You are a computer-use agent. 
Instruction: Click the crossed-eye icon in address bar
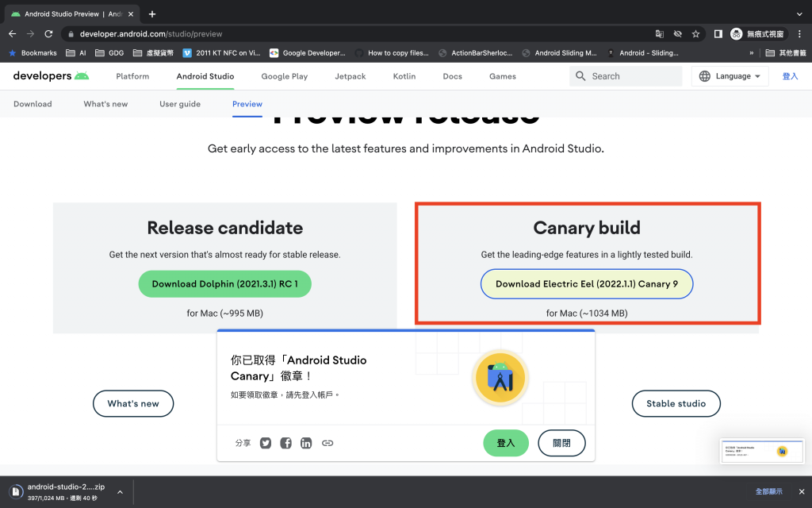point(677,33)
